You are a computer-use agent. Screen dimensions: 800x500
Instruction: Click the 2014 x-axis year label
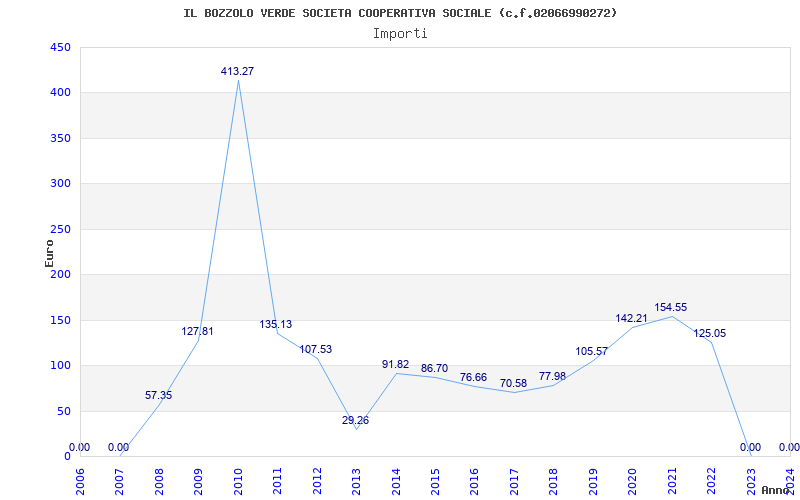(x=395, y=481)
